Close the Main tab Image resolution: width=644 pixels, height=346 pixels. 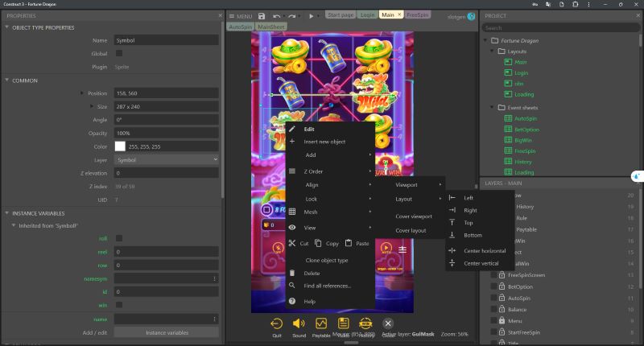click(x=399, y=14)
